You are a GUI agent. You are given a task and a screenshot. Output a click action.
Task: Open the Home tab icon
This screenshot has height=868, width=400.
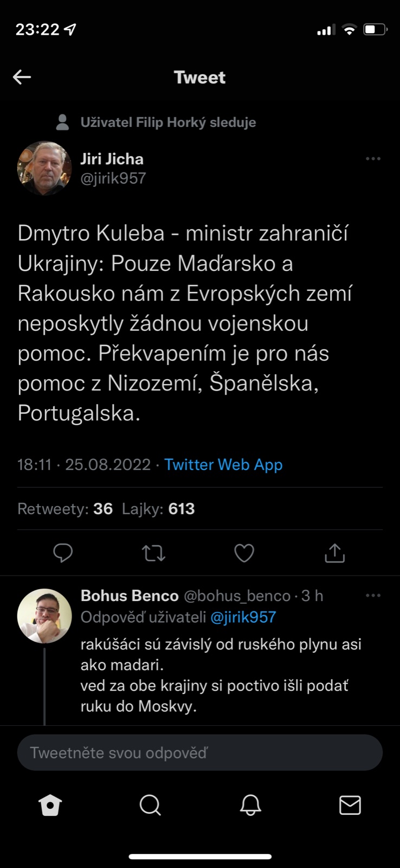[50, 805]
